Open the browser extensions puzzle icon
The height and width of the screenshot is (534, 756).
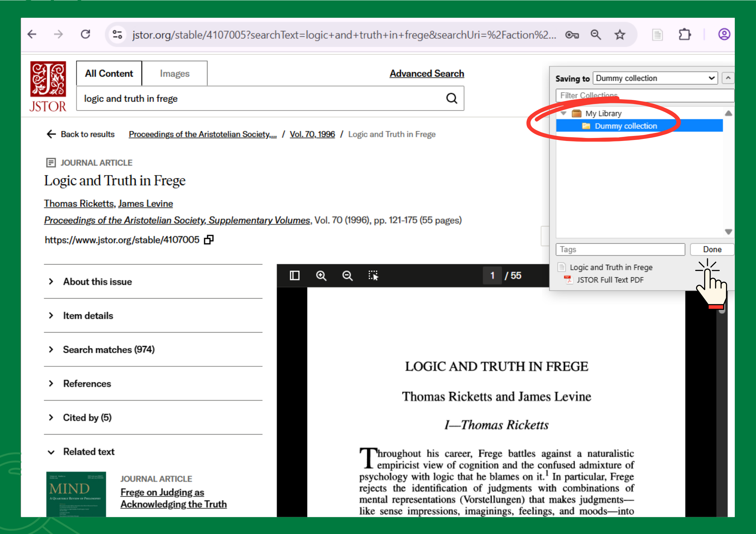click(x=684, y=35)
